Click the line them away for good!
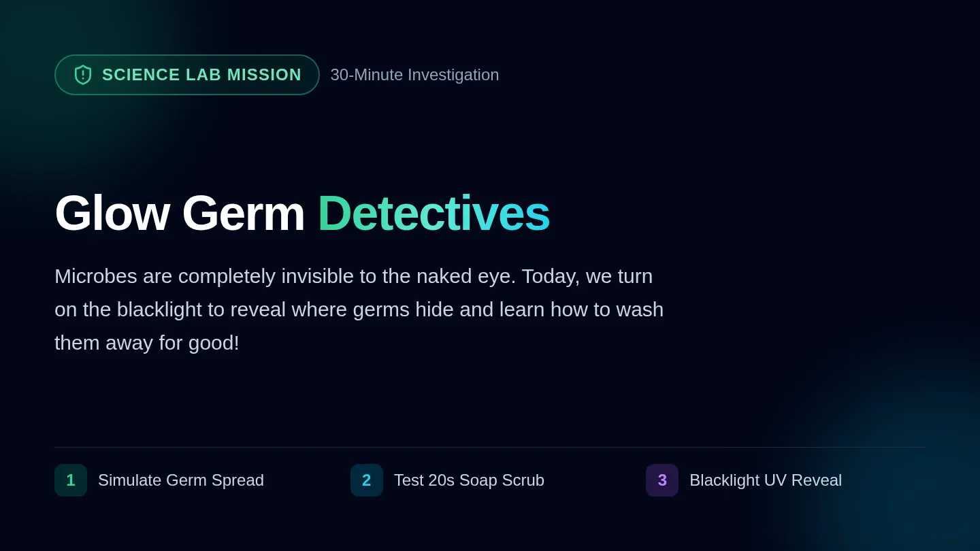This screenshot has width=980, height=551. pos(147,343)
